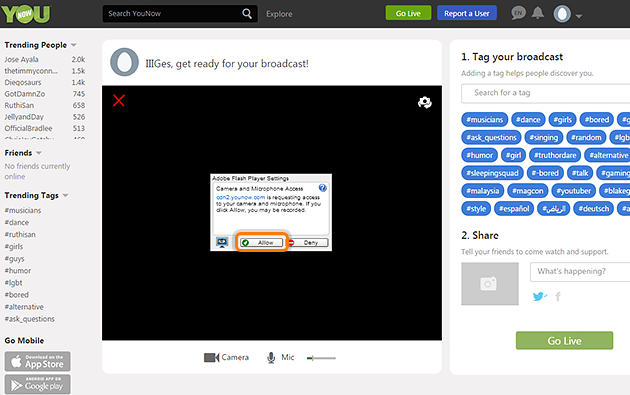Image resolution: width=630 pixels, height=395 pixels.
Task: Select the #bored tag pill
Action: coord(597,120)
